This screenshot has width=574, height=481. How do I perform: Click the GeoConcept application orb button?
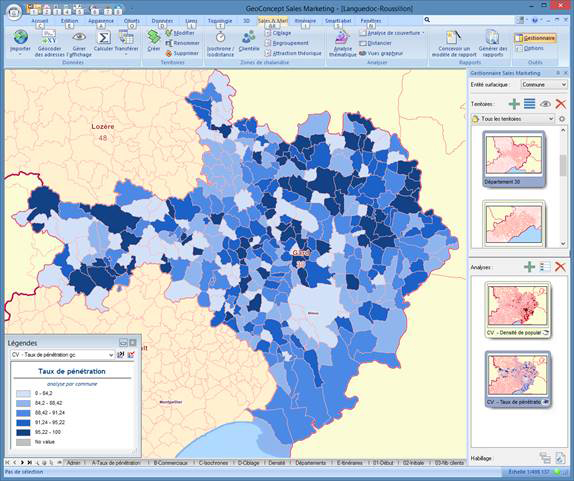coord(14,12)
